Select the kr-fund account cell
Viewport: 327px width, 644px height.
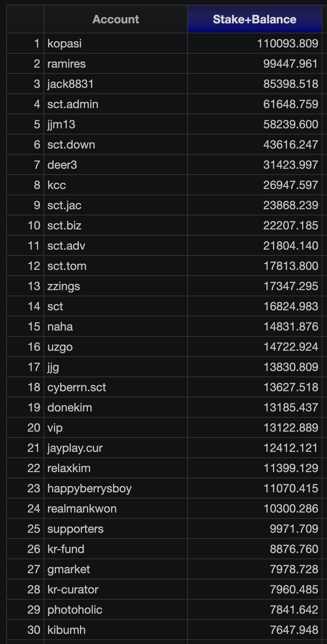point(116,549)
